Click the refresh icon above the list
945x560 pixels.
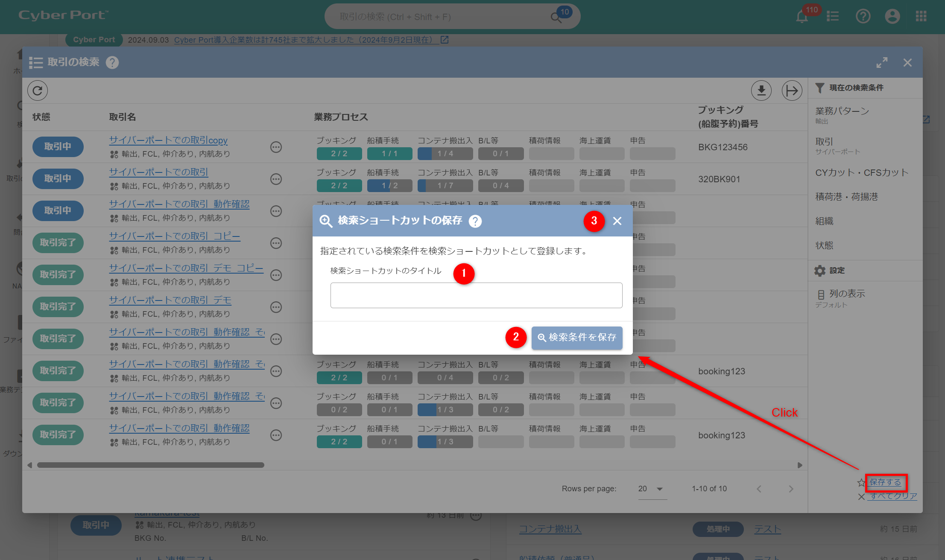click(x=38, y=90)
